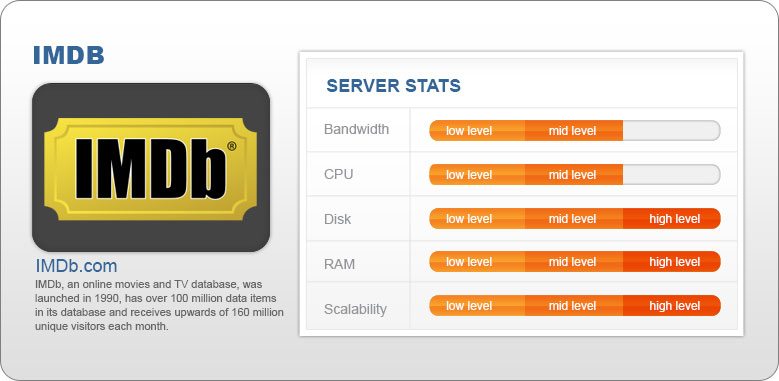The image size is (779, 381).
Task: Select Scalability mid level segment
Action: (x=574, y=305)
